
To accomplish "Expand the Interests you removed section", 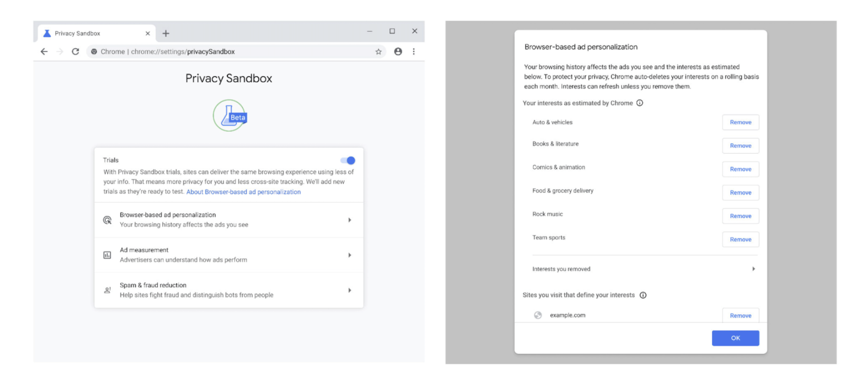I will pyautogui.click(x=644, y=269).
